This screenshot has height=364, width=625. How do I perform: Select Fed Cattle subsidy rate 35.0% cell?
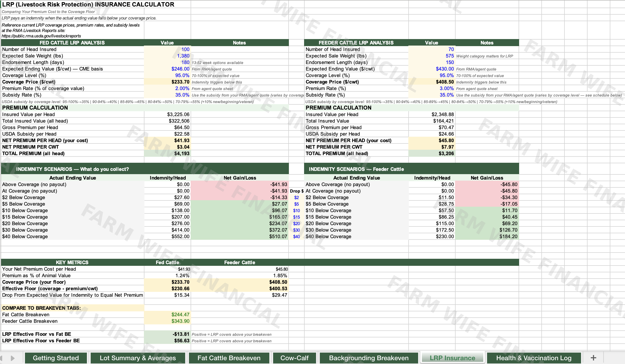(168, 95)
